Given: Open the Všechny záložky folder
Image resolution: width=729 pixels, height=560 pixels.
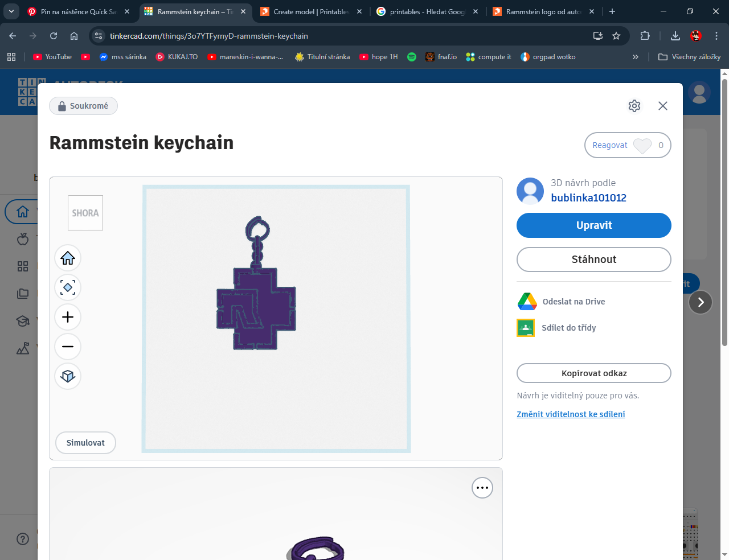Looking at the screenshot, I should 689,57.
